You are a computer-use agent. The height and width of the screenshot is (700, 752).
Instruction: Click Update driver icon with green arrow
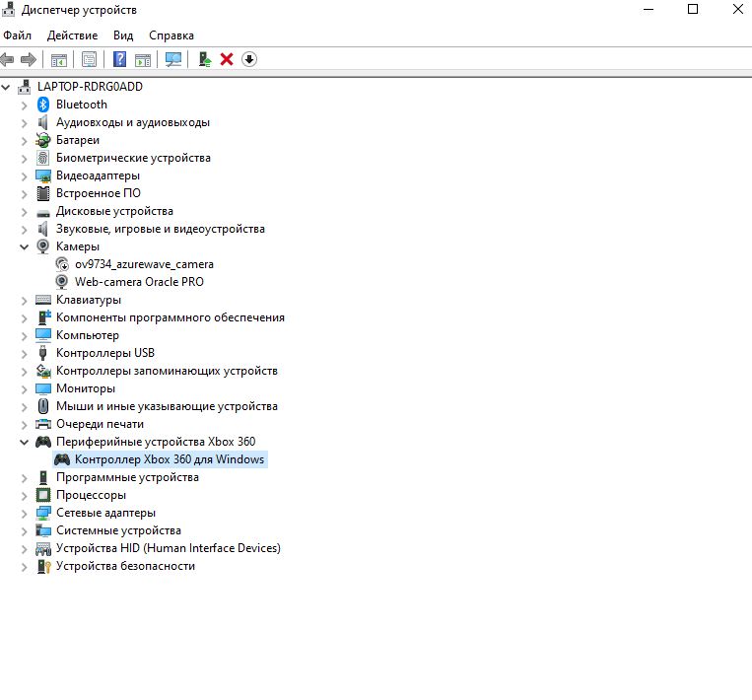coord(205,59)
